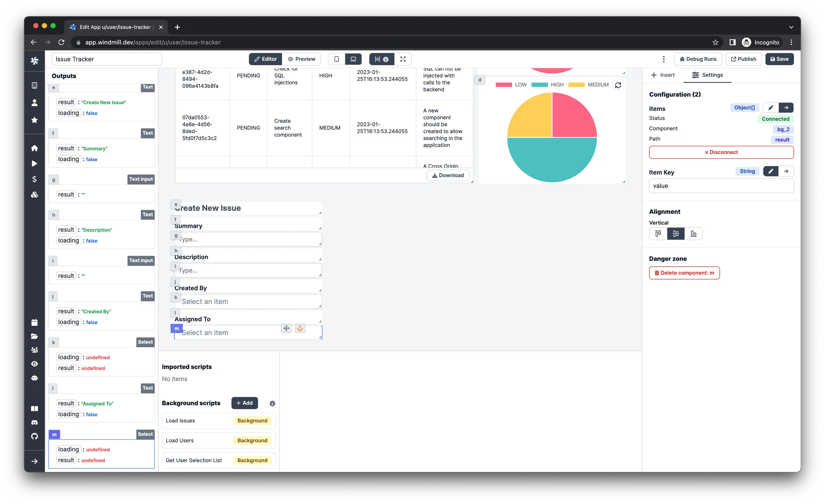Image resolution: width=825 pixels, height=504 pixels.
Task: Click the Disconnect button in Configuration
Action: coord(721,152)
